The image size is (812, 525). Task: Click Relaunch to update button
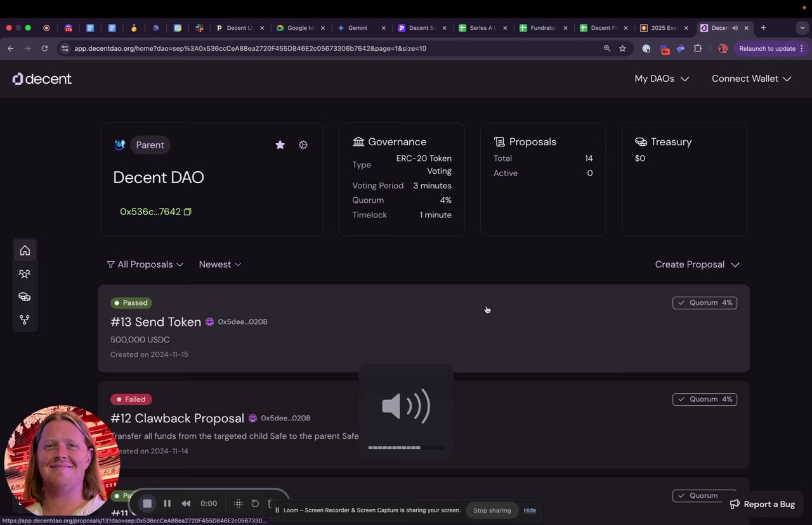point(771,48)
